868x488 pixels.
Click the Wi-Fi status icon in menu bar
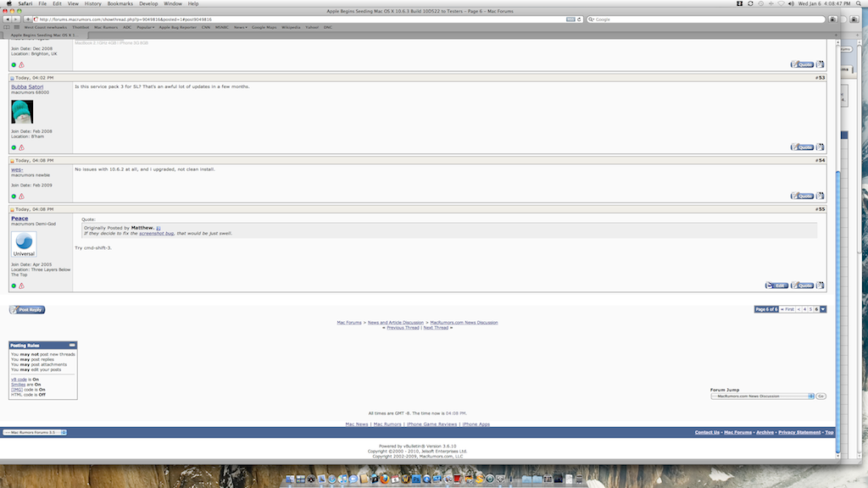coord(781,3)
